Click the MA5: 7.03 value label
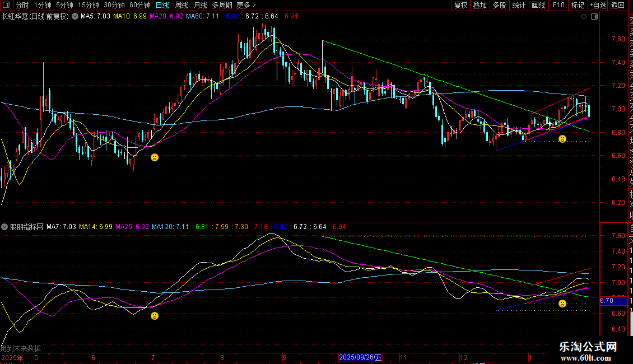633x364 pixels. point(95,17)
